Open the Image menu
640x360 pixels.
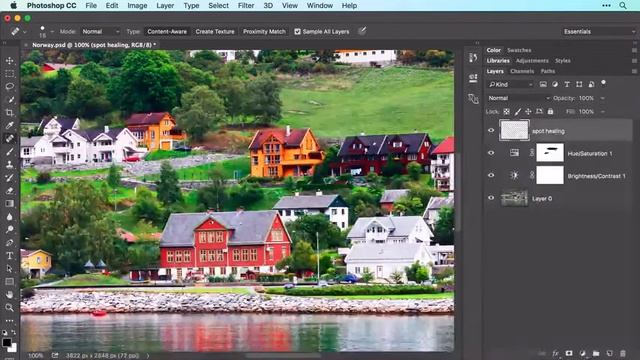pos(137,6)
